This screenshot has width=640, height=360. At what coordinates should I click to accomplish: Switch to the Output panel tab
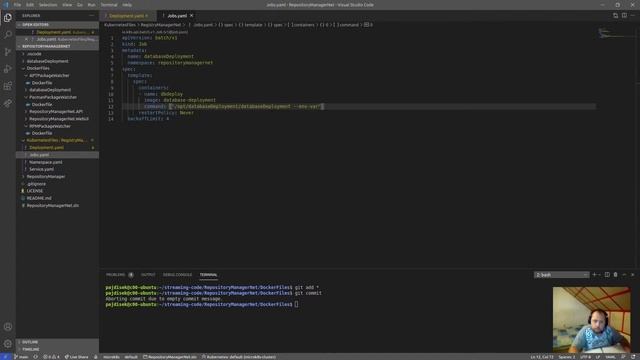(x=148, y=275)
